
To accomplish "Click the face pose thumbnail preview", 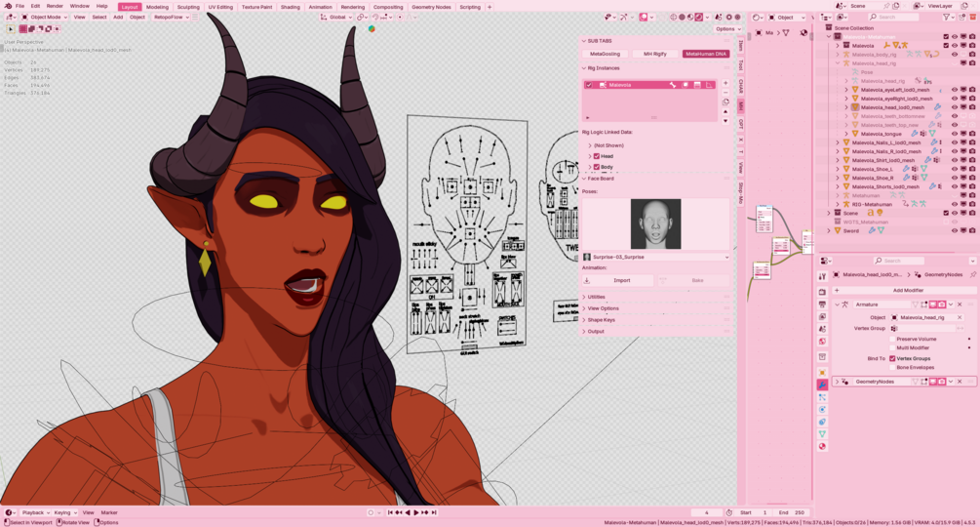I will [x=655, y=224].
